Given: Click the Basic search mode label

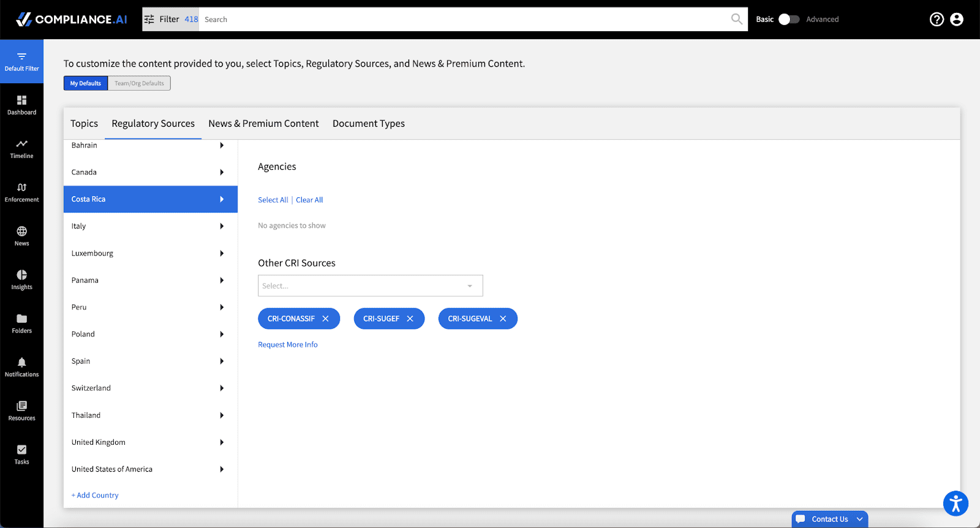Looking at the screenshot, I should point(764,20).
